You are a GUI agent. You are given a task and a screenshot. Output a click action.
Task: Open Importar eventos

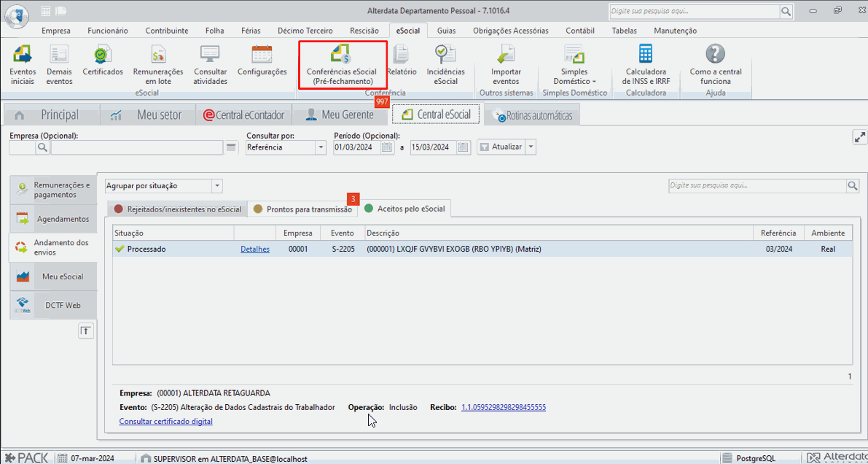pyautogui.click(x=506, y=66)
